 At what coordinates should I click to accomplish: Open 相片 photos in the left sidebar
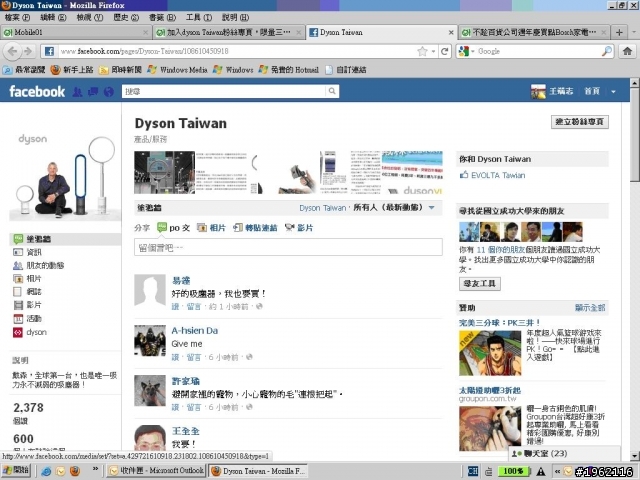pyautogui.click(x=27, y=279)
